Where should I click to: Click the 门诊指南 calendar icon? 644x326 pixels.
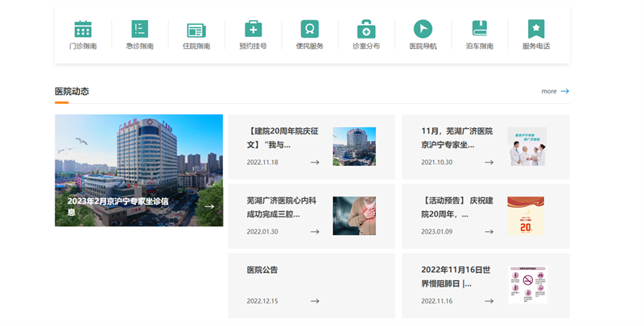click(x=83, y=29)
